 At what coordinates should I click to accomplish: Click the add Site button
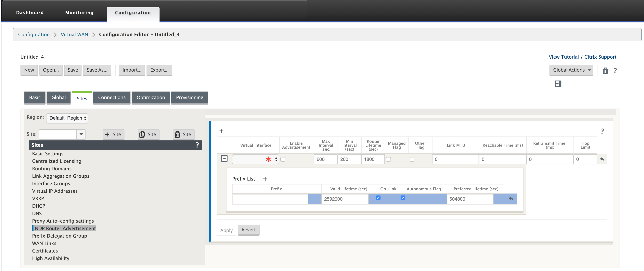tap(113, 135)
